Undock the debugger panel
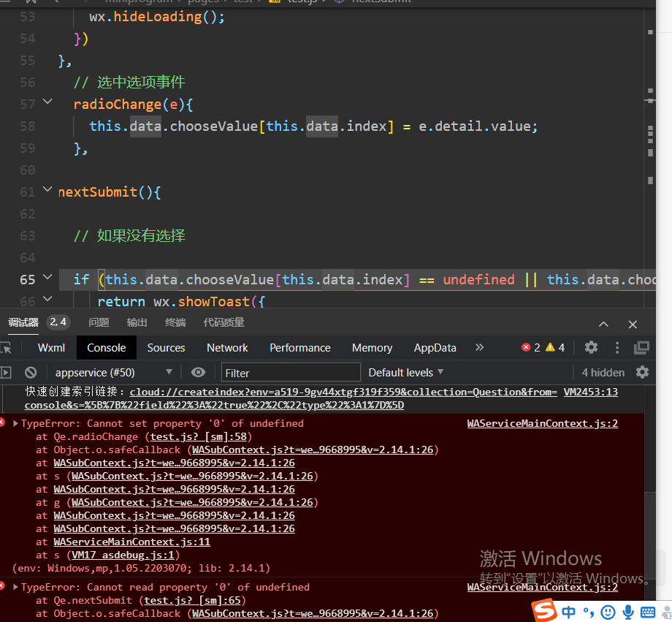672x622 pixels. click(641, 347)
